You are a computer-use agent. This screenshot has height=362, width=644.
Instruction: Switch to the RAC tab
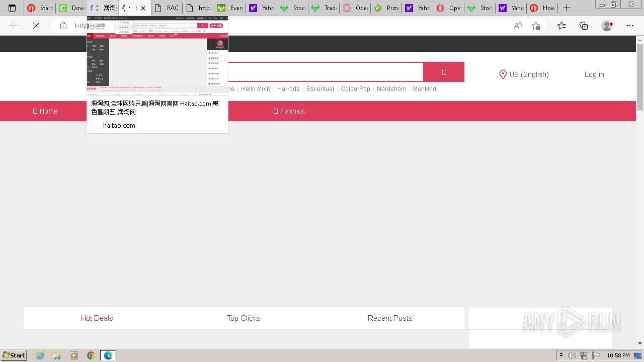(x=167, y=8)
